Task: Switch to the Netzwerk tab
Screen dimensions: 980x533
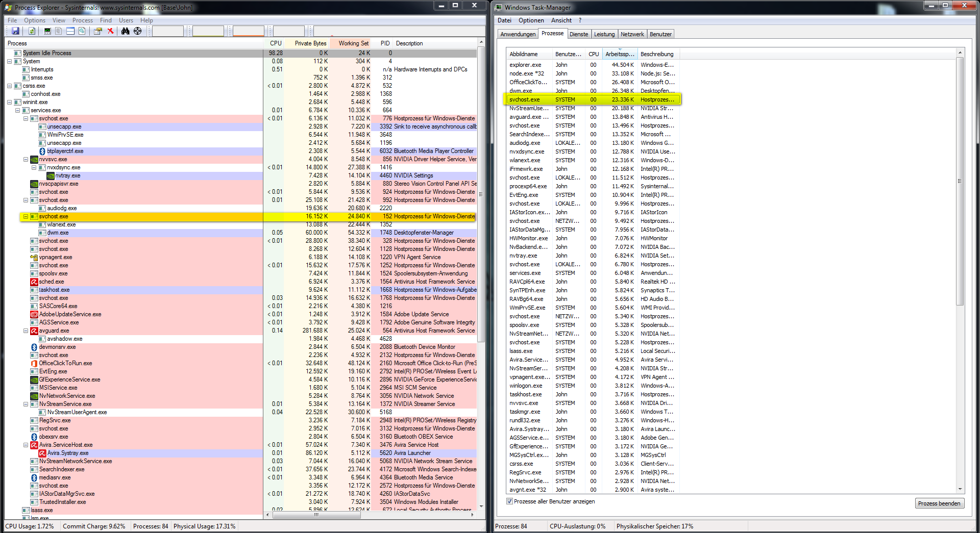Action: pyautogui.click(x=632, y=34)
